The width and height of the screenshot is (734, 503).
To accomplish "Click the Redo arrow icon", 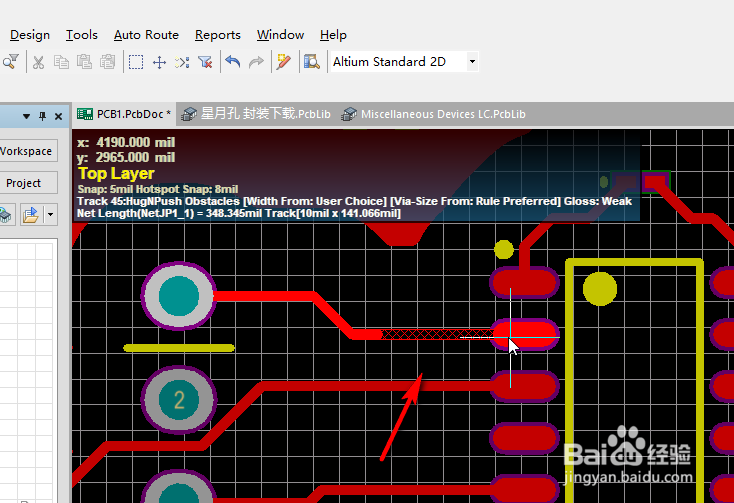I will pos(256,62).
